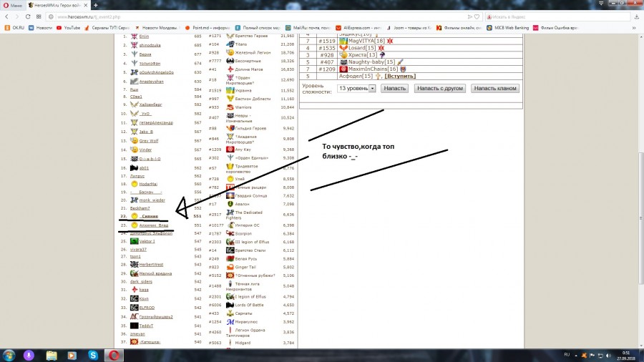This screenshot has height=362, width=644.
Task: Click the heart bookmark icon in address bar
Action: [477, 17]
